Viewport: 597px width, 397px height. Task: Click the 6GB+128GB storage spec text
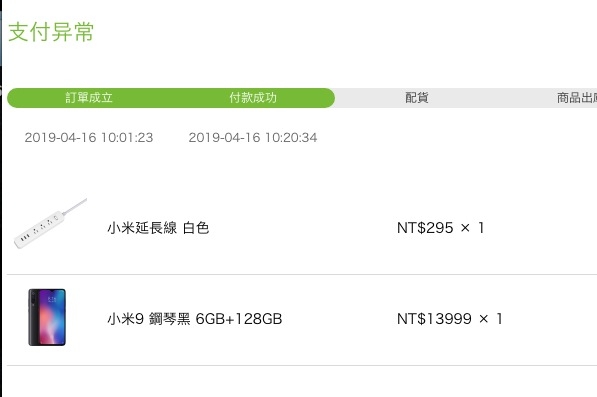[239, 319]
